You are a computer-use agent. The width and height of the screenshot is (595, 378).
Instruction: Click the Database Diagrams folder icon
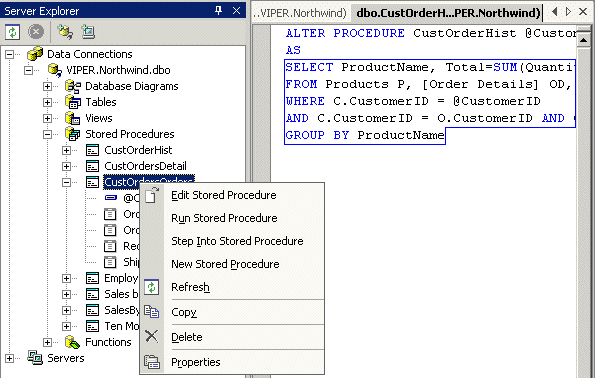click(73, 86)
